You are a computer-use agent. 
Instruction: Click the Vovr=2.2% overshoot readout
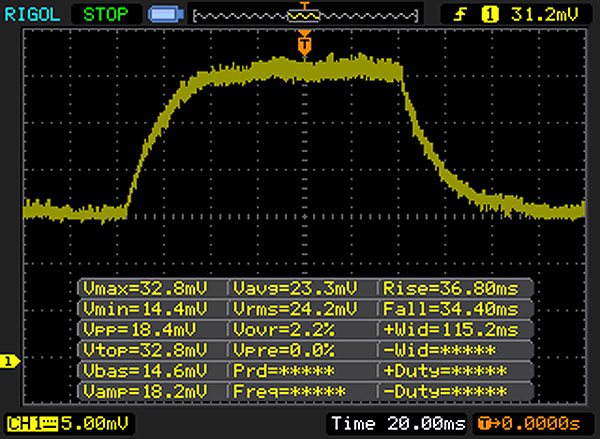tap(303, 328)
